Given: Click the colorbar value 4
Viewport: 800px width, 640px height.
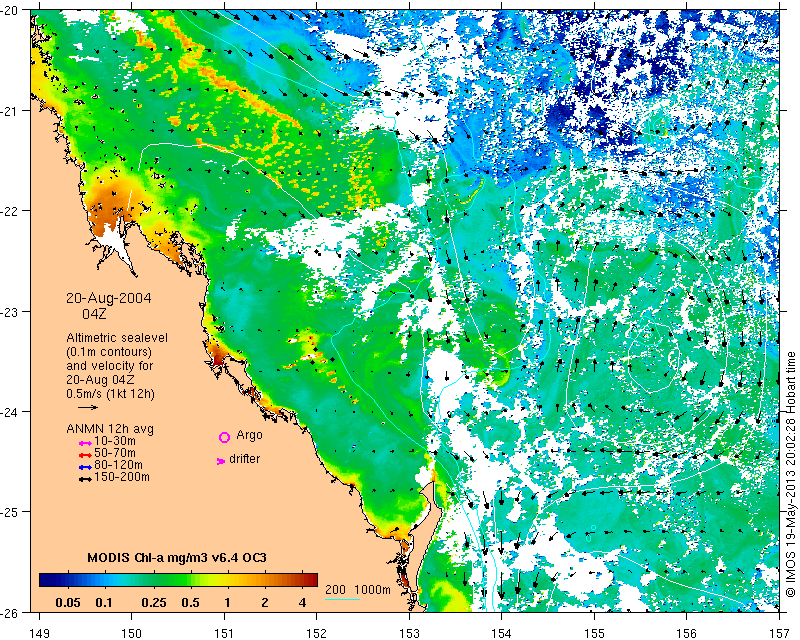Looking at the screenshot, I should pyautogui.click(x=303, y=603).
